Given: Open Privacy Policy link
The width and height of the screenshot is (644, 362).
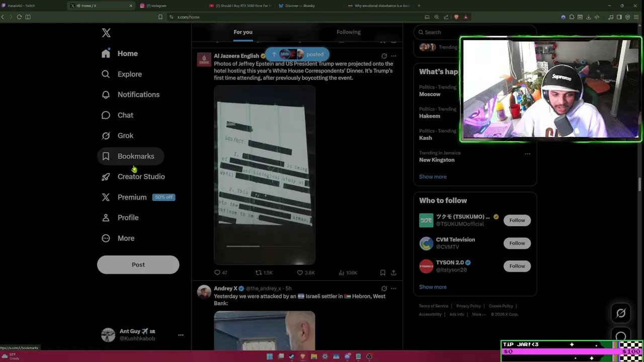Looking at the screenshot, I should [x=468, y=306].
